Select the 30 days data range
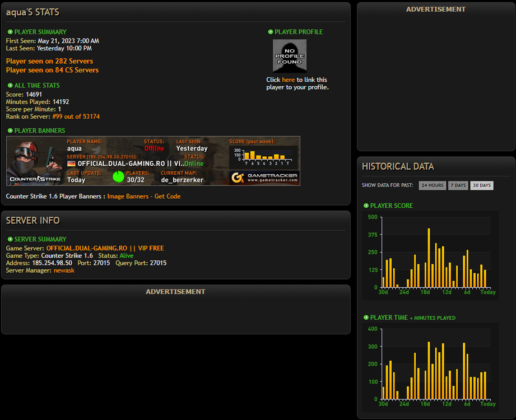This screenshot has width=516, height=420. (x=481, y=185)
